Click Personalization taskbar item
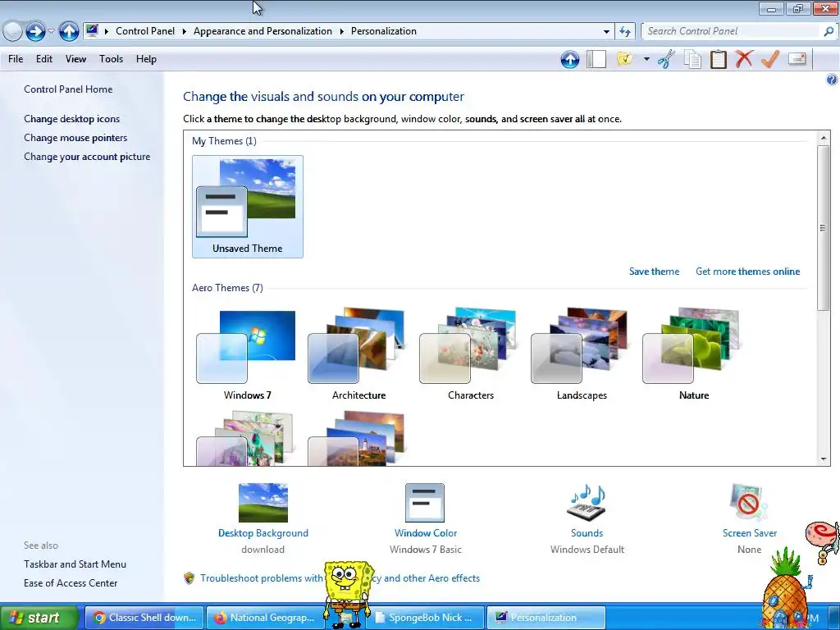Image resolution: width=840 pixels, height=630 pixels. click(x=546, y=617)
